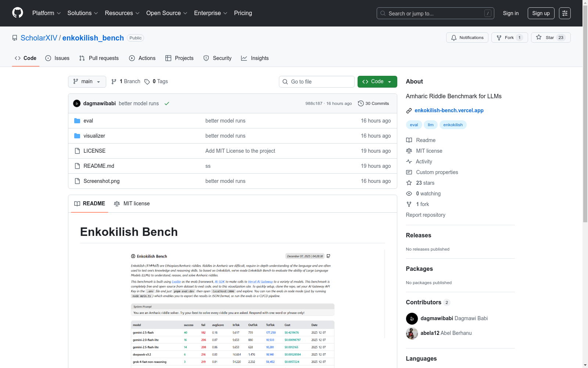Open the ScholarXIV owner link
The height and width of the screenshot is (368, 588).
pos(39,38)
